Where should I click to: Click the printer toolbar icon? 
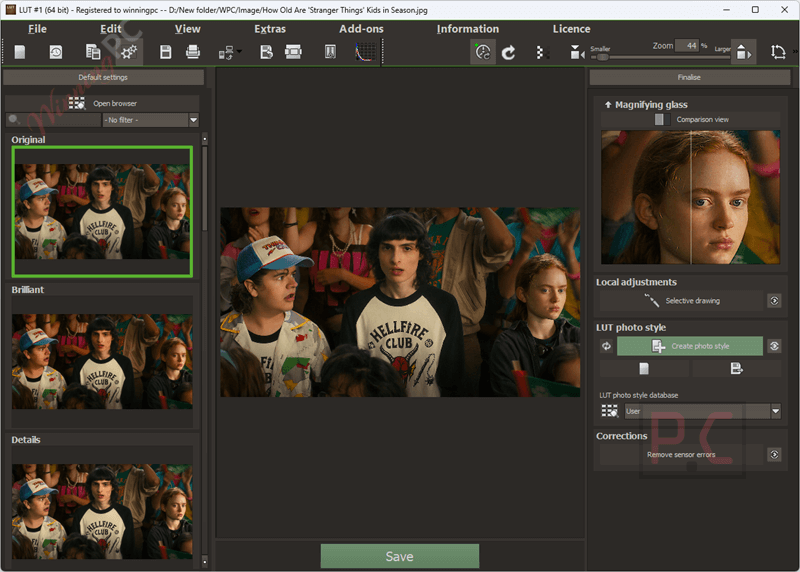click(193, 52)
